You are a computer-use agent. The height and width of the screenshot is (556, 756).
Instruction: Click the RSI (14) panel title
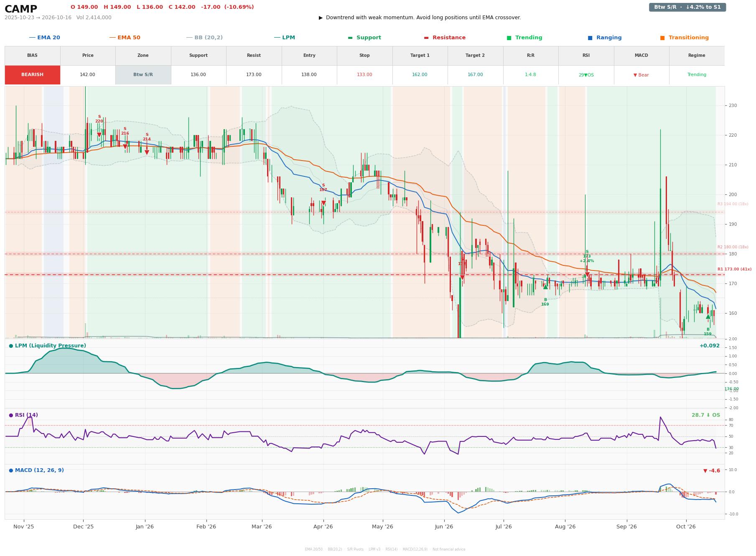coord(23,415)
